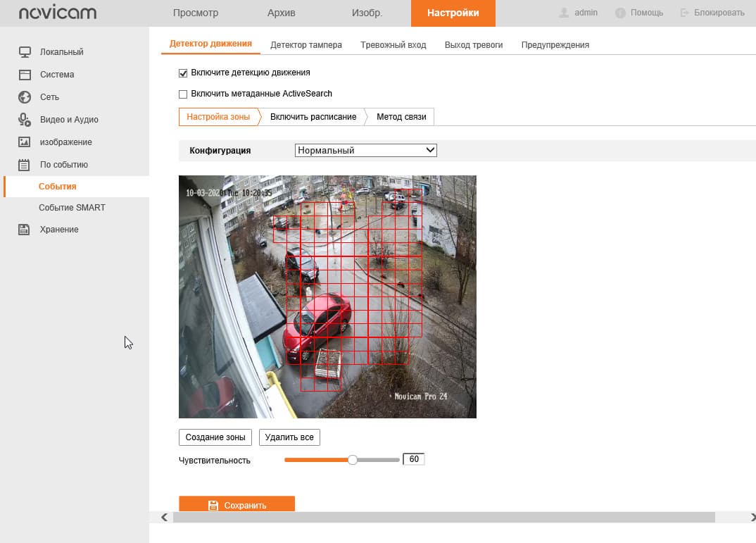
Task: Select Событие SMART in sidebar
Action: 72,208
